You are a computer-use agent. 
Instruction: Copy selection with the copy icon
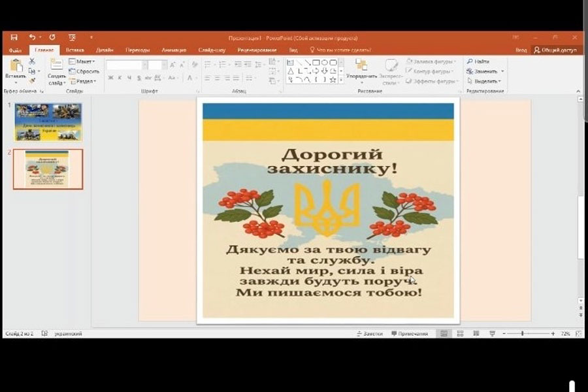click(32, 71)
